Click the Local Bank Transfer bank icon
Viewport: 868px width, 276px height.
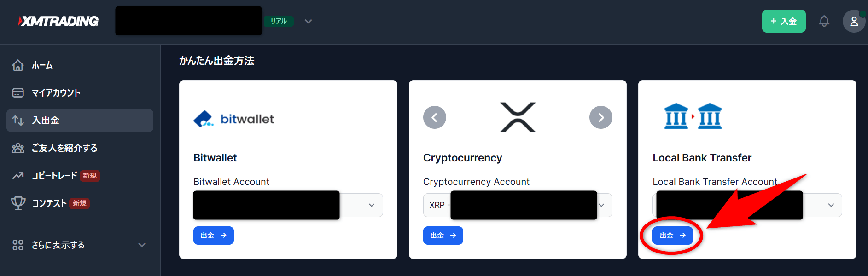[693, 116]
